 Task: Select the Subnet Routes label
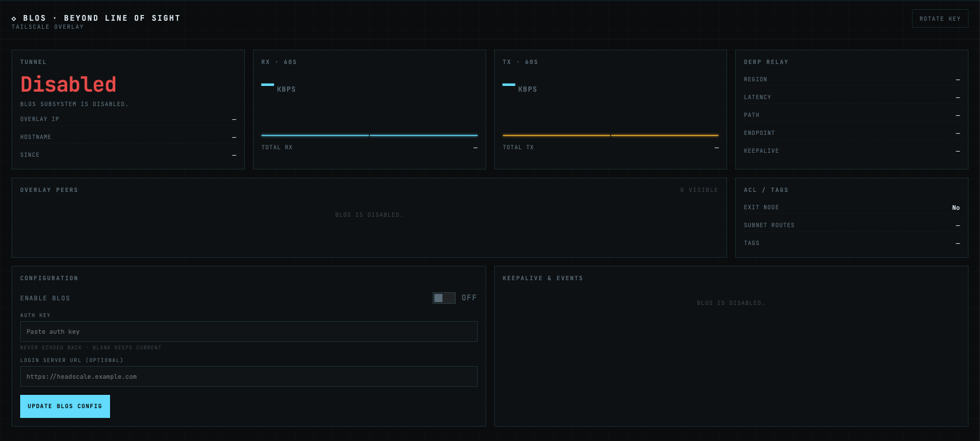coord(769,225)
